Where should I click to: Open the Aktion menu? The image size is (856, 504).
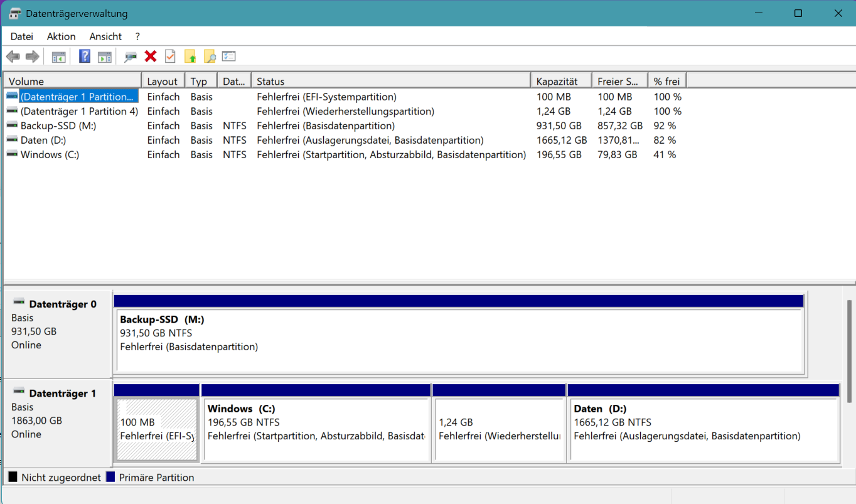click(x=61, y=36)
